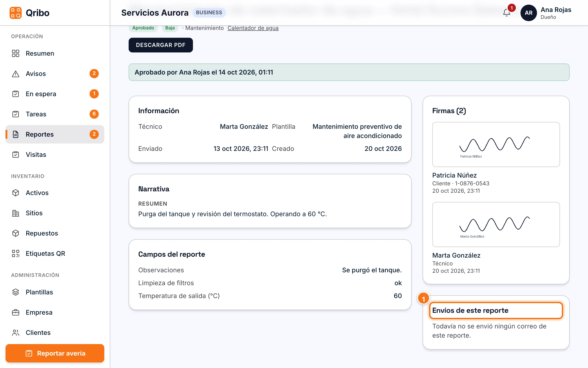Click the Tareas clipboard icon

tap(16, 114)
